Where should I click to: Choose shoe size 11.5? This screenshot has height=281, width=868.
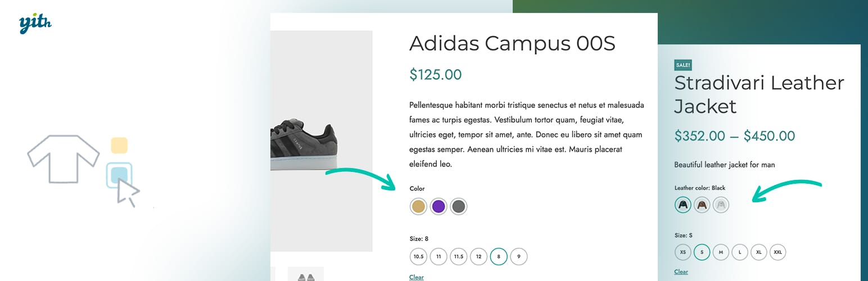pyautogui.click(x=459, y=257)
